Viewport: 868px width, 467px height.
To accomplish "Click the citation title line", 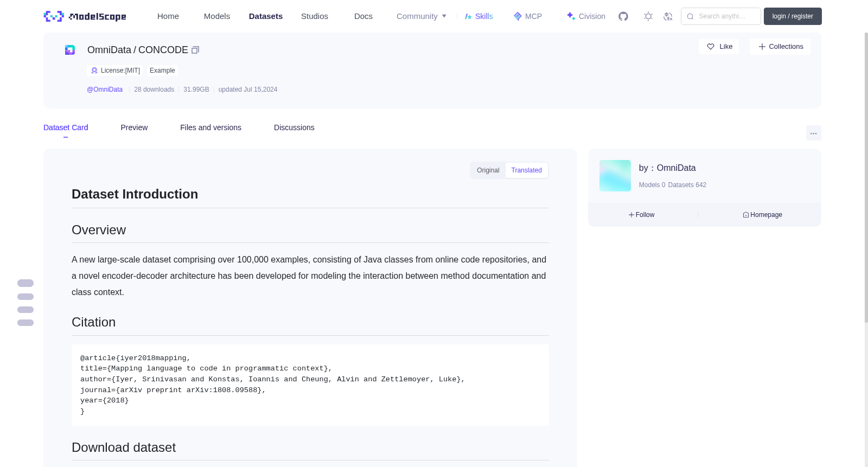I will [206, 368].
